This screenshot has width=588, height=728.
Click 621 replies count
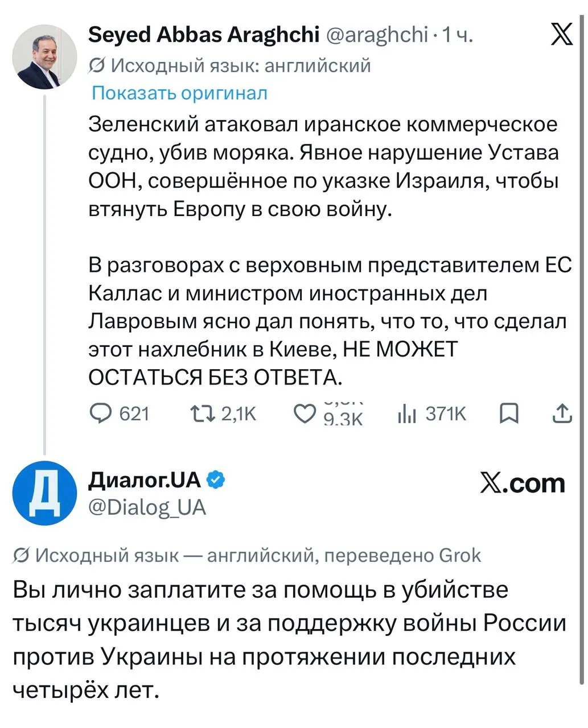click(x=134, y=414)
